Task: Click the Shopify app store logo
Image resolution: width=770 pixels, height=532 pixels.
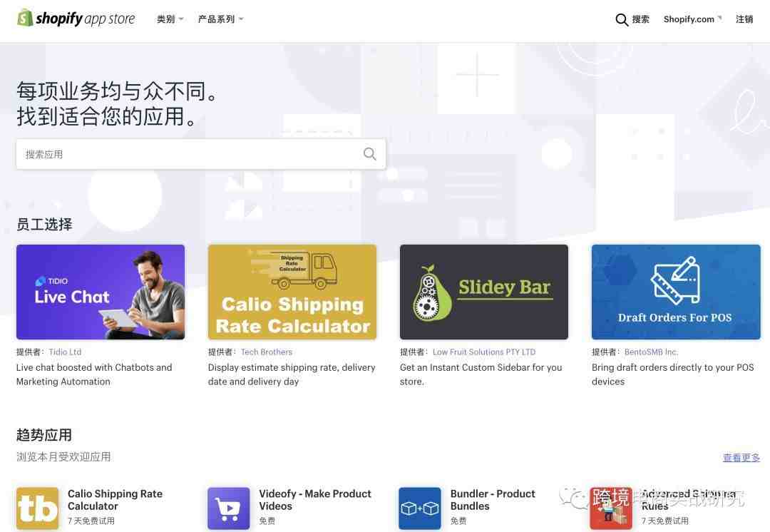Action: click(x=76, y=19)
